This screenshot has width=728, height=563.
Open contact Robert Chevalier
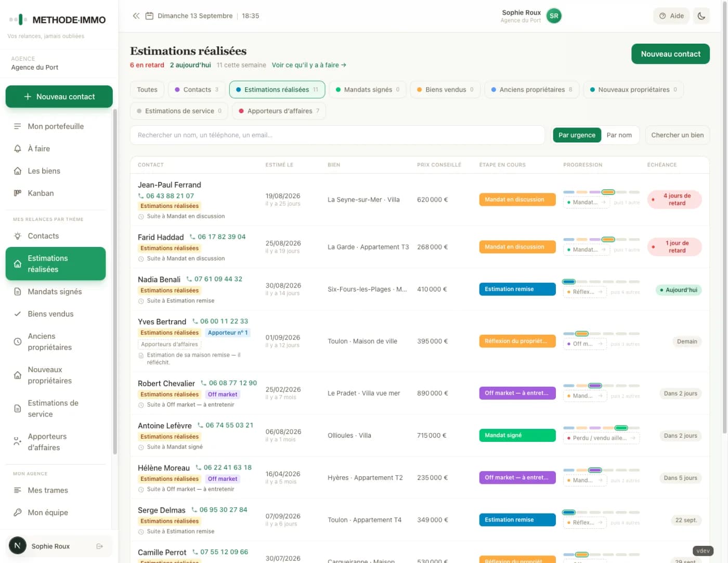[x=166, y=384]
